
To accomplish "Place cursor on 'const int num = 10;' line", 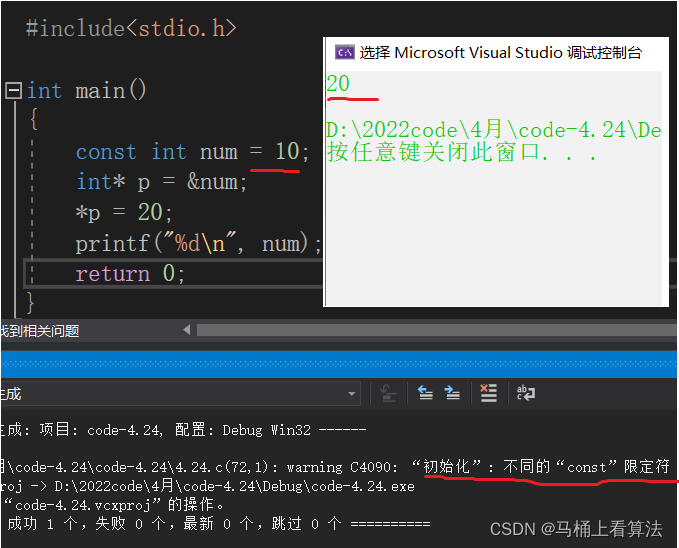I will coord(192,152).
